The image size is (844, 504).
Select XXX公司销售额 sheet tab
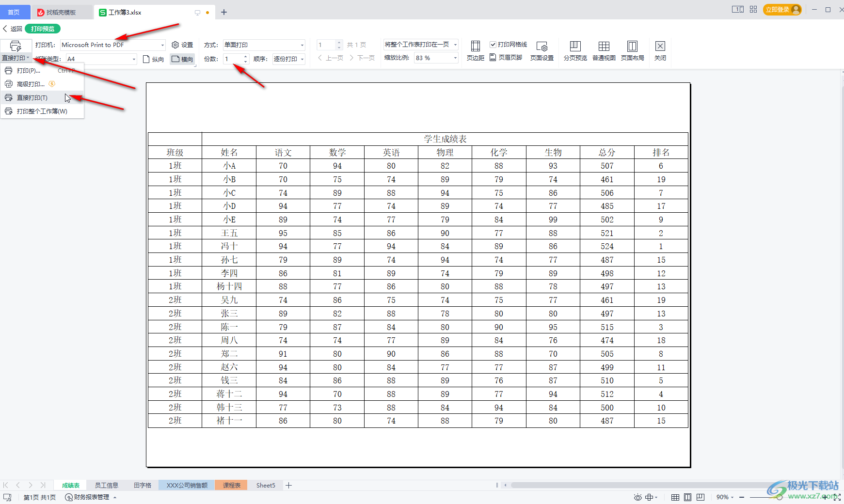187,486
